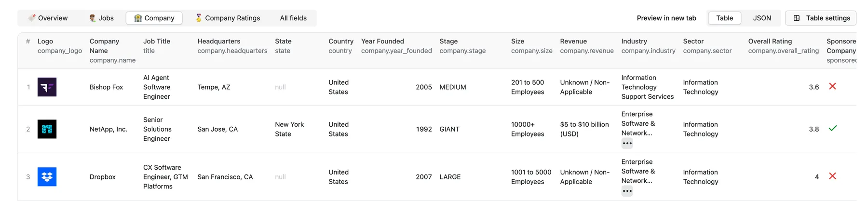Click the Bishop Fox company logo

pyautogui.click(x=47, y=87)
